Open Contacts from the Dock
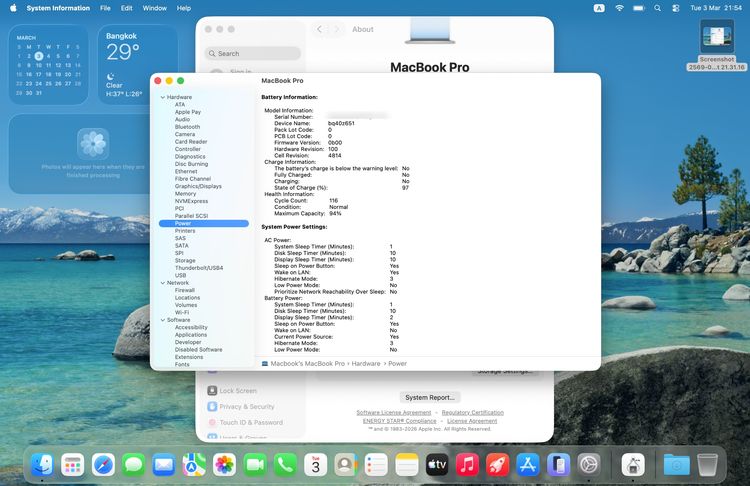 [346, 464]
